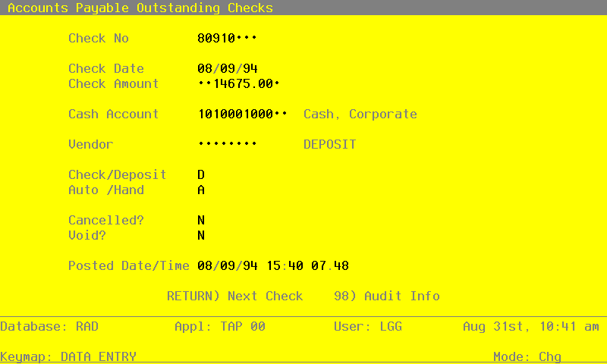This screenshot has height=364, width=607.
Task: Click the posted value 07.48
Action: [330, 265]
